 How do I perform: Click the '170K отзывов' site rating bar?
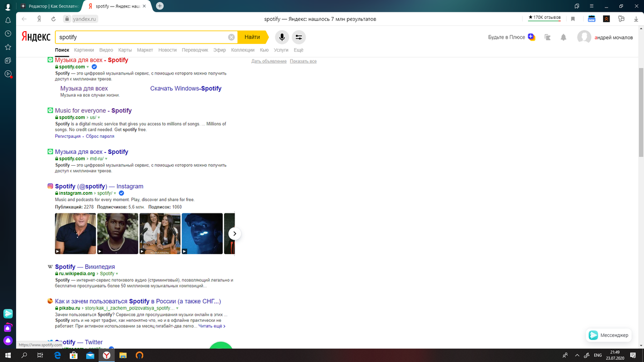(544, 18)
